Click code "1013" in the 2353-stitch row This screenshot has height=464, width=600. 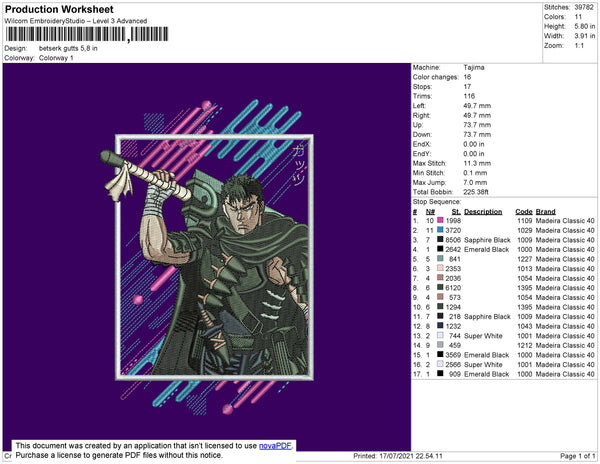point(525,269)
